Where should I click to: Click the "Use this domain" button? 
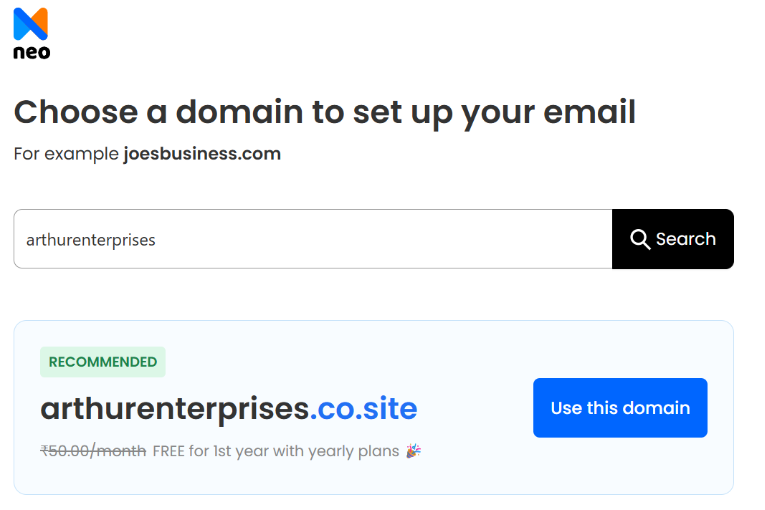pos(620,408)
